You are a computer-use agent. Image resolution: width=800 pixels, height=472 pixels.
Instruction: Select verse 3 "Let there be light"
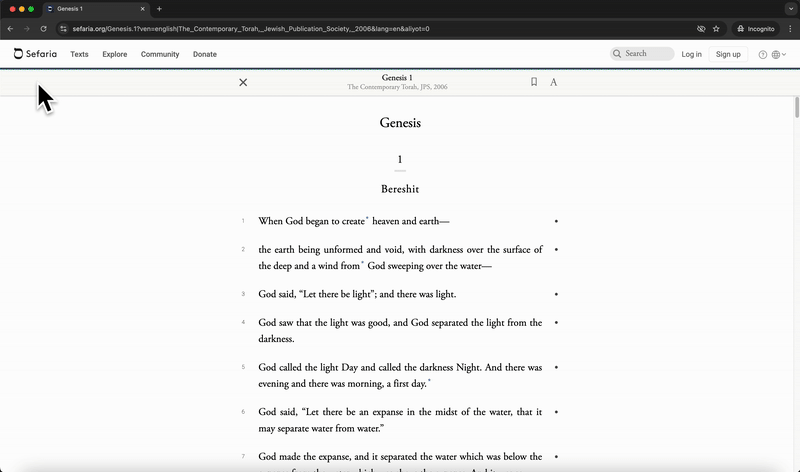[357, 294]
